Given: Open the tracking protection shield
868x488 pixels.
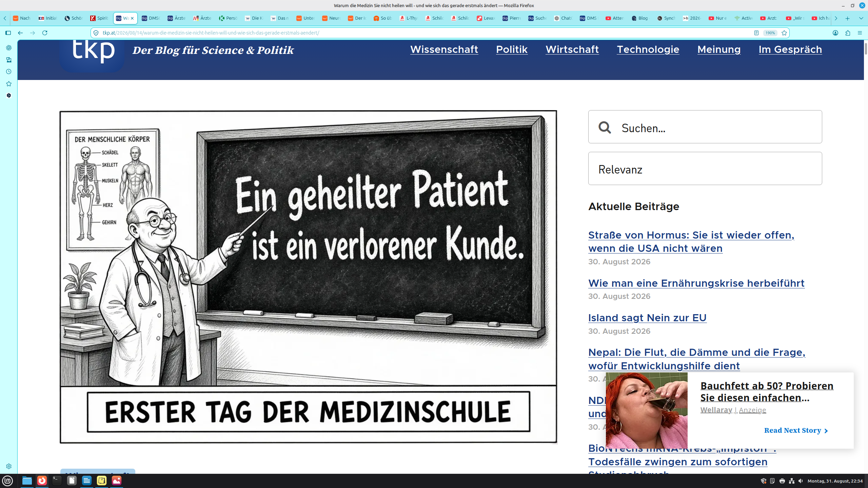Looking at the screenshot, I should click(96, 33).
